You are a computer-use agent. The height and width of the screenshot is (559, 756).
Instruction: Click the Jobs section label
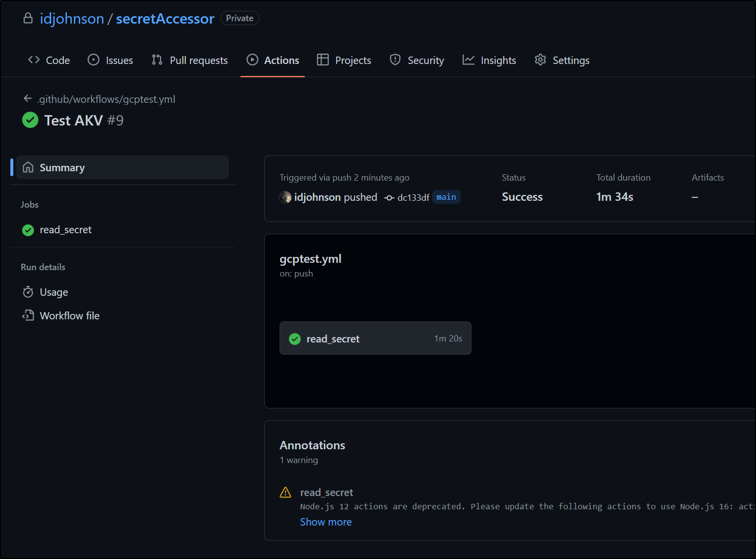(x=30, y=205)
